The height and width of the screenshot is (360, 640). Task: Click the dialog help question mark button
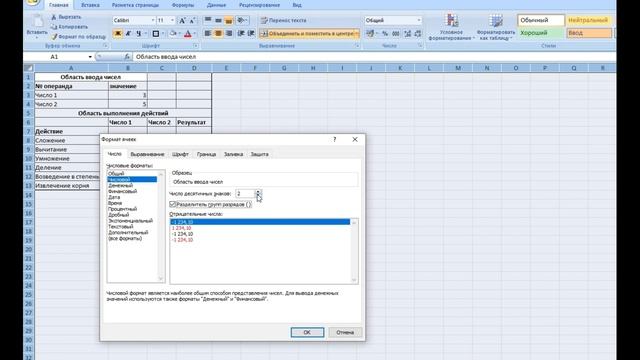334,140
